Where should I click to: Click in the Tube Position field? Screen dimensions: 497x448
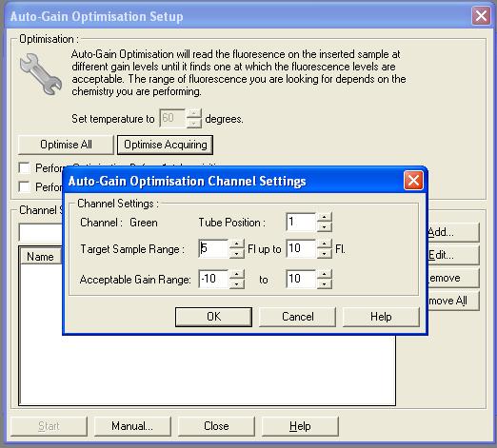pyautogui.click(x=301, y=222)
